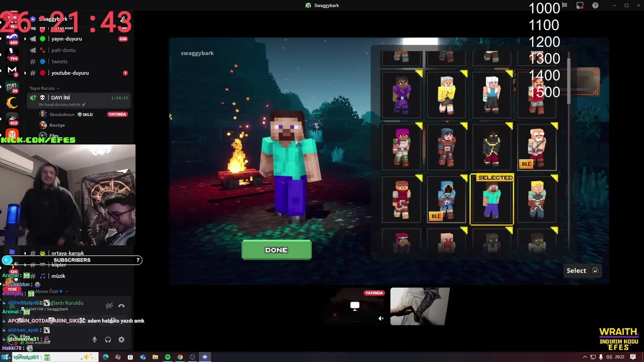The width and height of the screenshot is (644, 362).
Task: Choose the pink-haired skin
Action: (401, 147)
